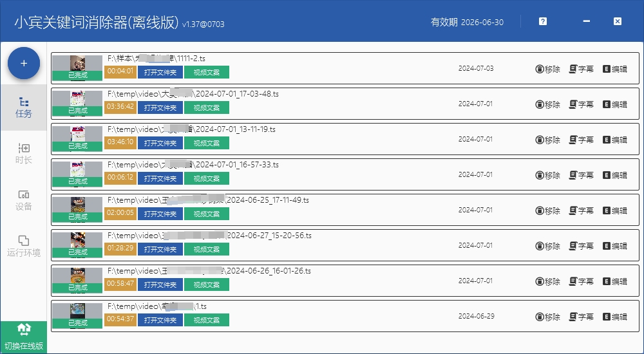Click 切换在线版 at bottom left

pyautogui.click(x=24, y=337)
